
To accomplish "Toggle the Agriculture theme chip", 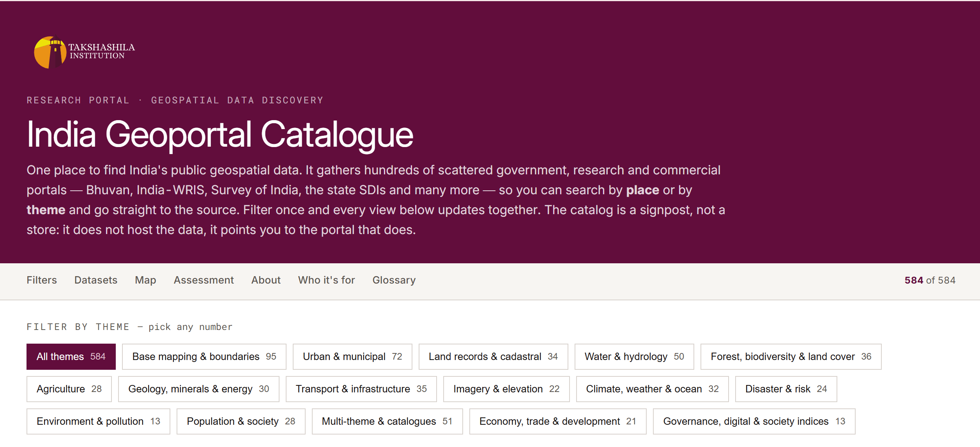I will 69,389.
